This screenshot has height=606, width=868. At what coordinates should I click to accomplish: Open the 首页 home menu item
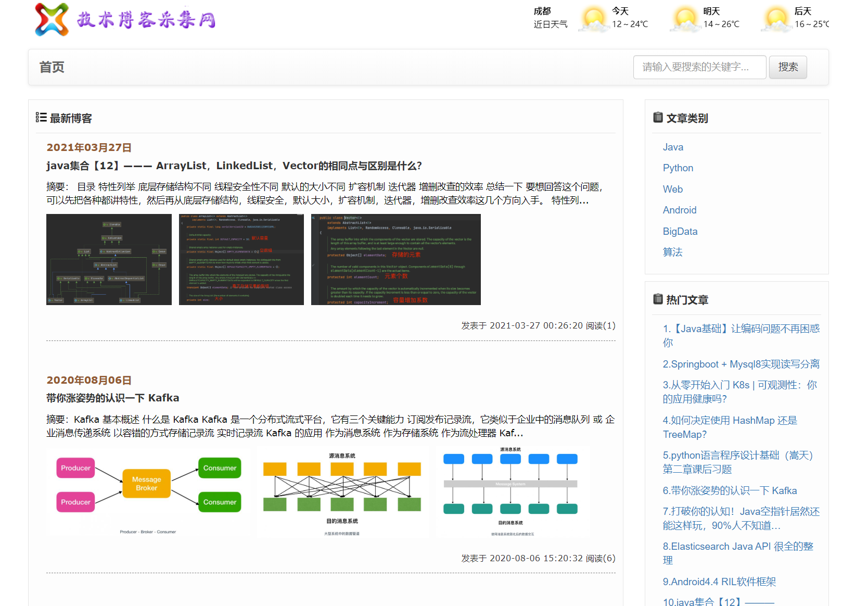[52, 67]
